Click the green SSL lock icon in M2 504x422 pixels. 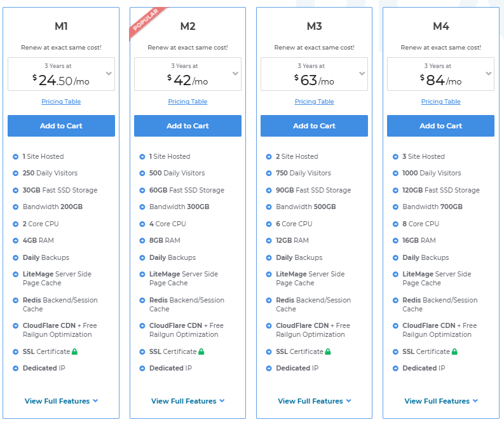201,351
